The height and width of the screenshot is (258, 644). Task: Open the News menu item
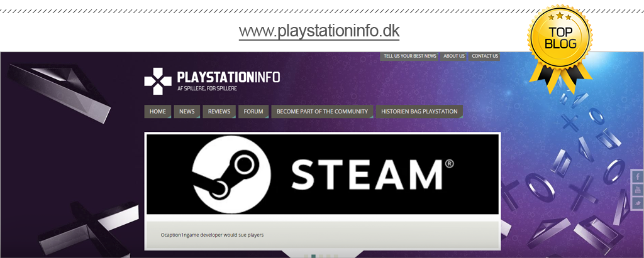click(187, 112)
